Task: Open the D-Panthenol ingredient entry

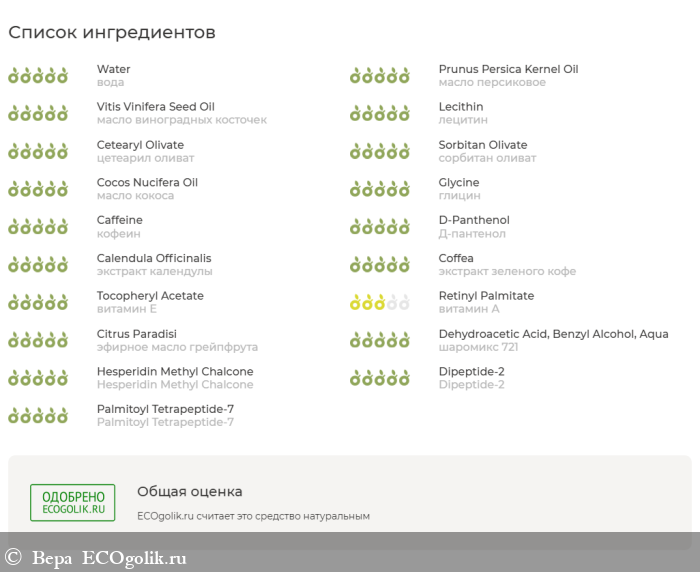Action: pos(474,220)
